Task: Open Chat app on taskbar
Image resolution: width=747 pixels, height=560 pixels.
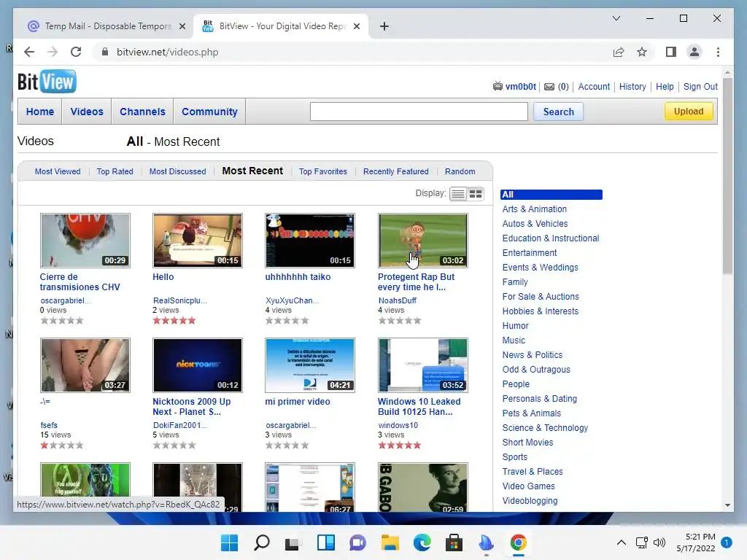Action: (357, 542)
